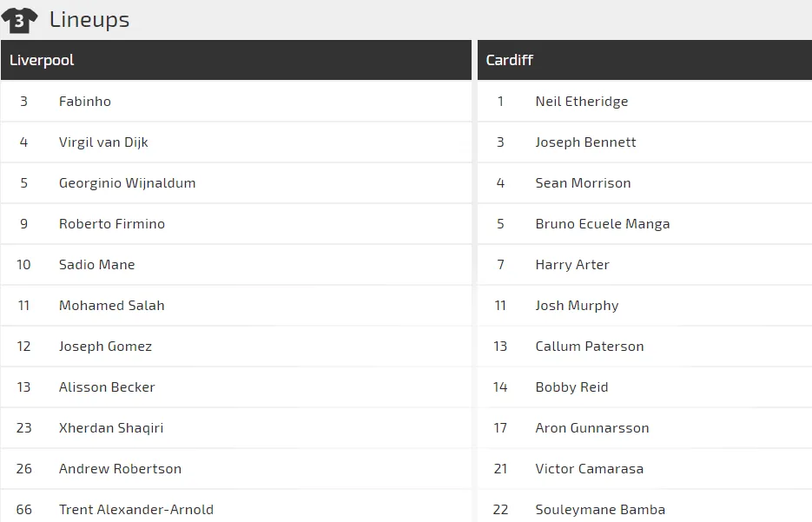Select Xherdan Shaqiri in the list
Screen dimensions: 812x522
click(111, 428)
